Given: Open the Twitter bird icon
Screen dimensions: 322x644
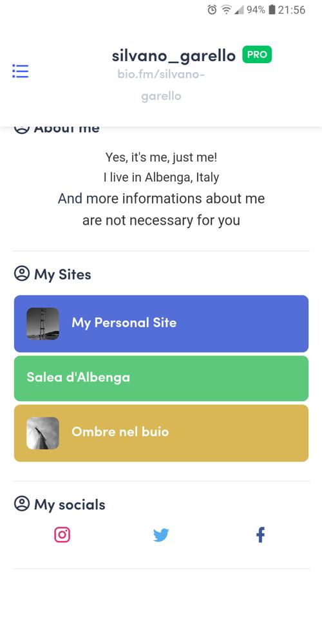Looking at the screenshot, I should (161, 535).
